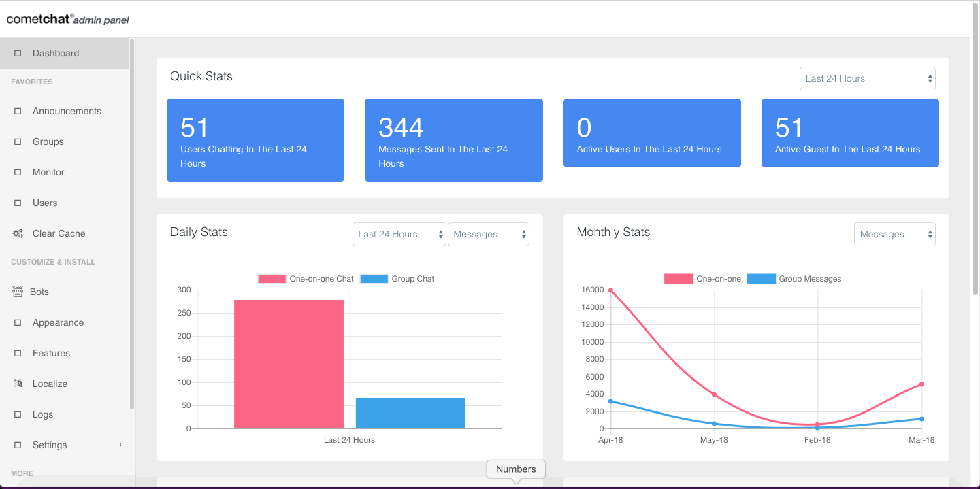Image resolution: width=980 pixels, height=489 pixels.
Task: Click the Clear Cache gears icon
Action: coord(18,233)
